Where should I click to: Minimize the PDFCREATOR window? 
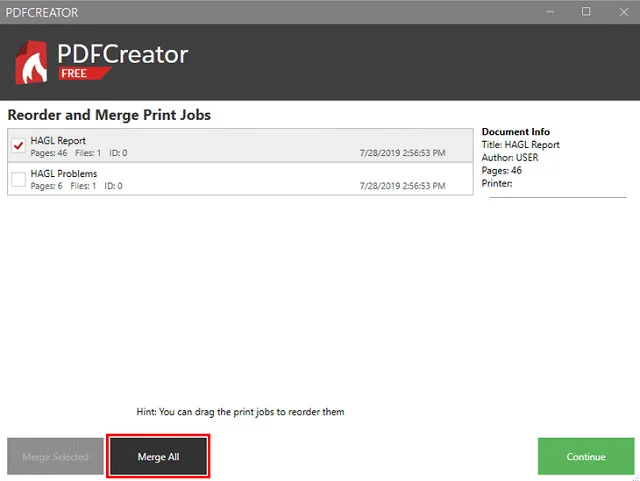tap(550, 12)
